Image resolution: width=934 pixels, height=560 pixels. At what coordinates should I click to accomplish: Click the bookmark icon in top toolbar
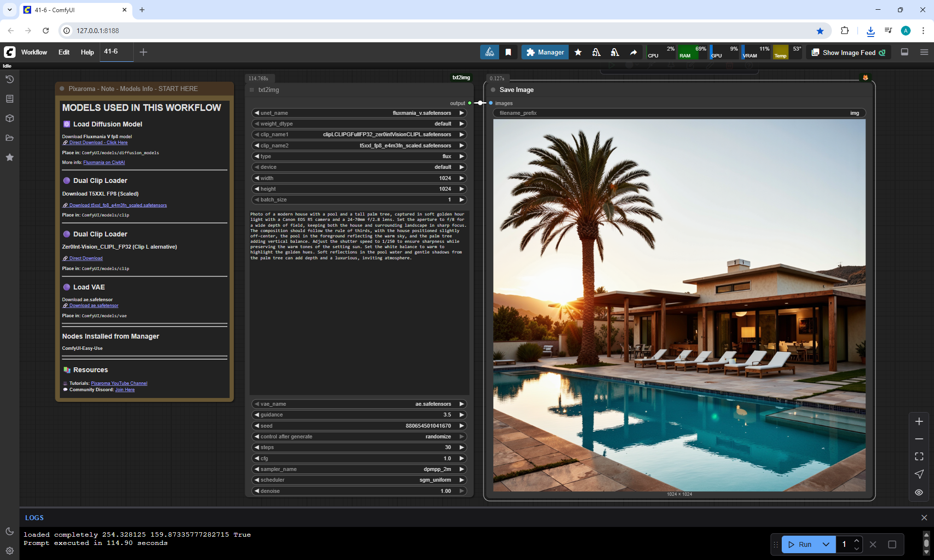click(508, 52)
